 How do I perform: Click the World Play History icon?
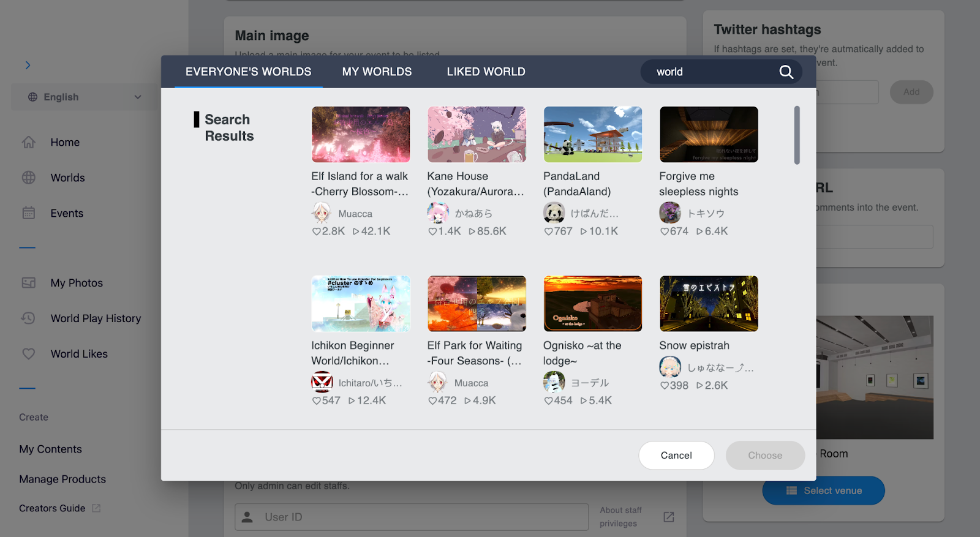[29, 318]
